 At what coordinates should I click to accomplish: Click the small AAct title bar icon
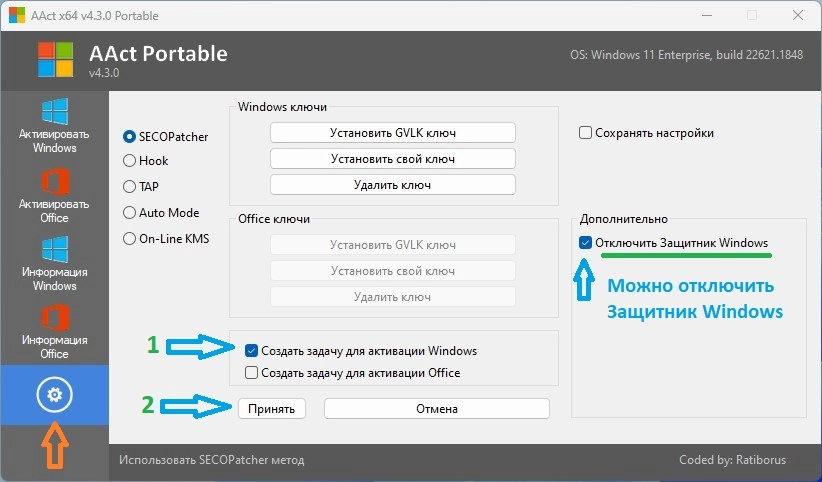point(17,15)
